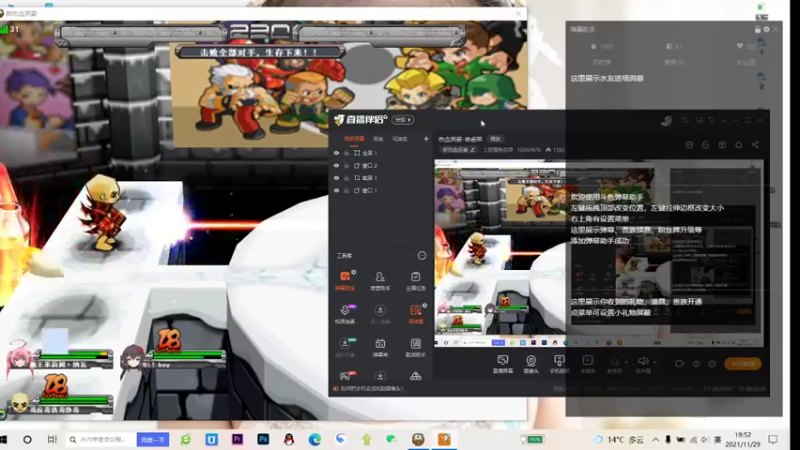800x450 pixels.
Task: Select the 窗口 2 source row
Action: click(x=381, y=165)
